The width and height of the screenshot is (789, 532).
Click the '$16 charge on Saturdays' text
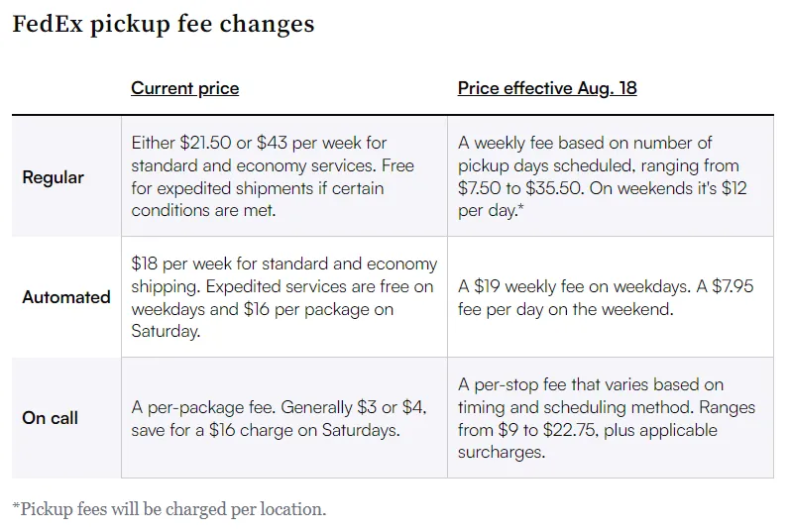[x=304, y=430]
